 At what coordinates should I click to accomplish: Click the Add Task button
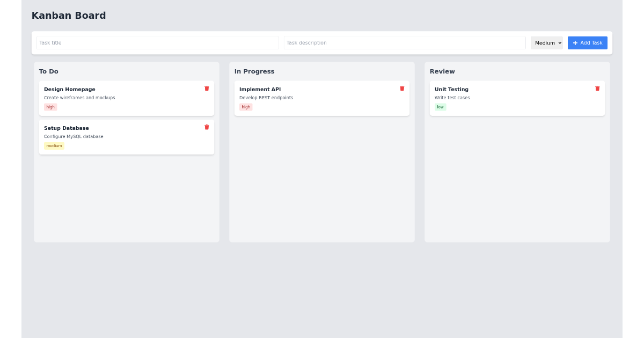point(588,43)
